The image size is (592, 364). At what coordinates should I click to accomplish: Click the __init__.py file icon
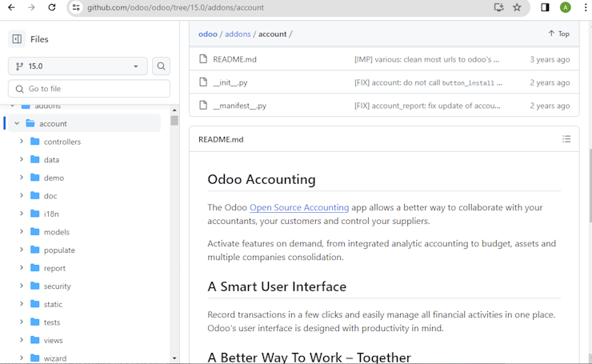coord(203,82)
